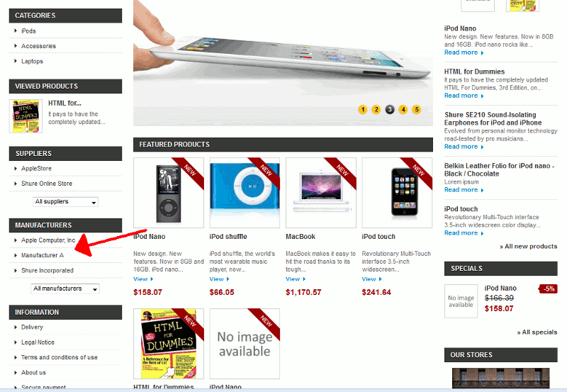Open the All manufacturers dropdown
Image resolution: width=567 pixels, height=392 pixels.
coord(65,289)
